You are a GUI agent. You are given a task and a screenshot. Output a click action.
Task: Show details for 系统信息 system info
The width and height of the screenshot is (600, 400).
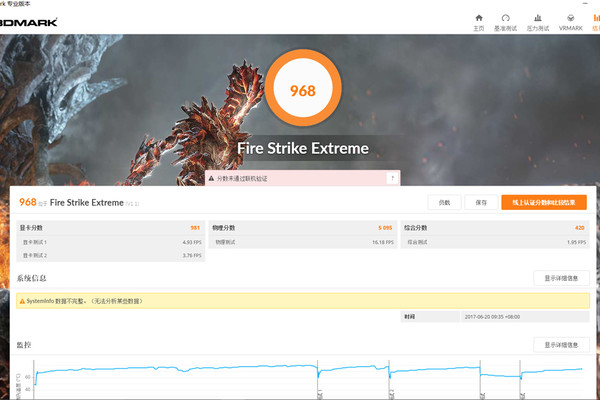561,278
